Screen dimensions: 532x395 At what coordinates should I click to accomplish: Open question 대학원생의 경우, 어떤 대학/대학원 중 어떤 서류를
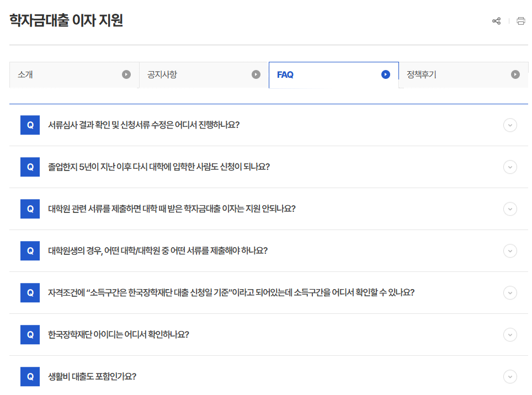[158, 251]
